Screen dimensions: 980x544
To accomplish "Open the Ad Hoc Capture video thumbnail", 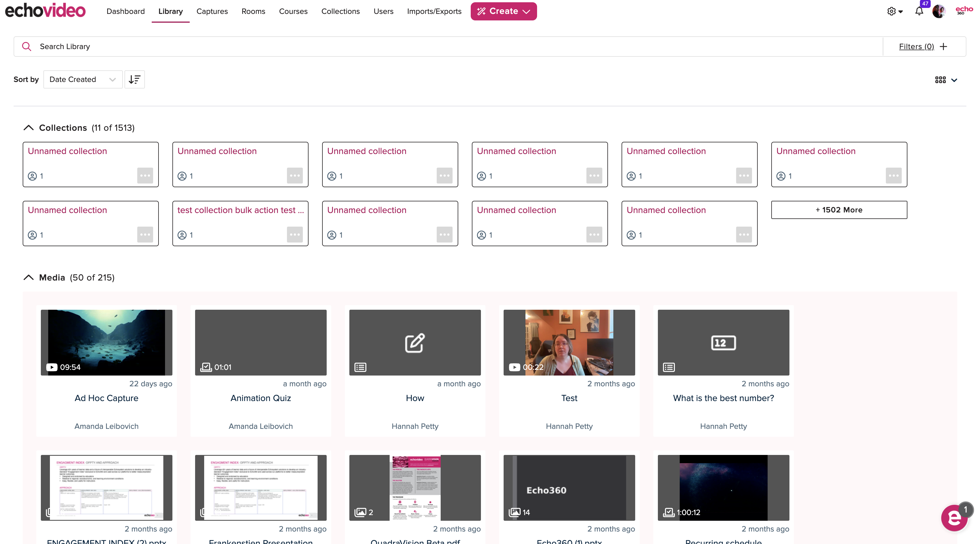I will 107,342.
